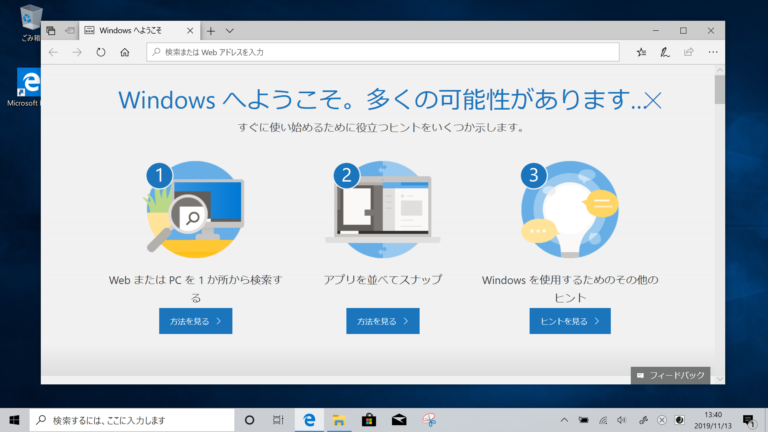Open File Explorer from taskbar
The width and height of the screenshot is (768, 432).
pos(338,420)
